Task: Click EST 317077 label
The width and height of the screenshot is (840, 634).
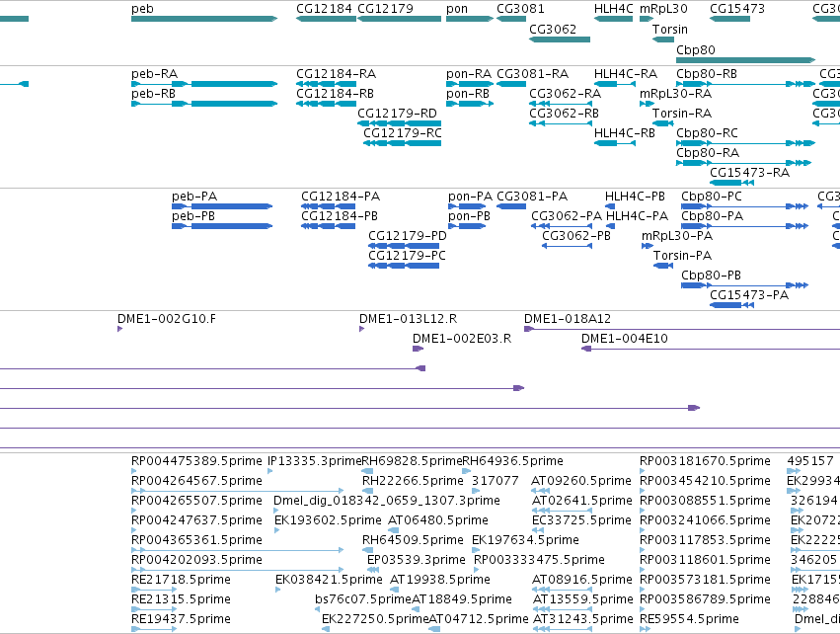Action: [495, 480]
